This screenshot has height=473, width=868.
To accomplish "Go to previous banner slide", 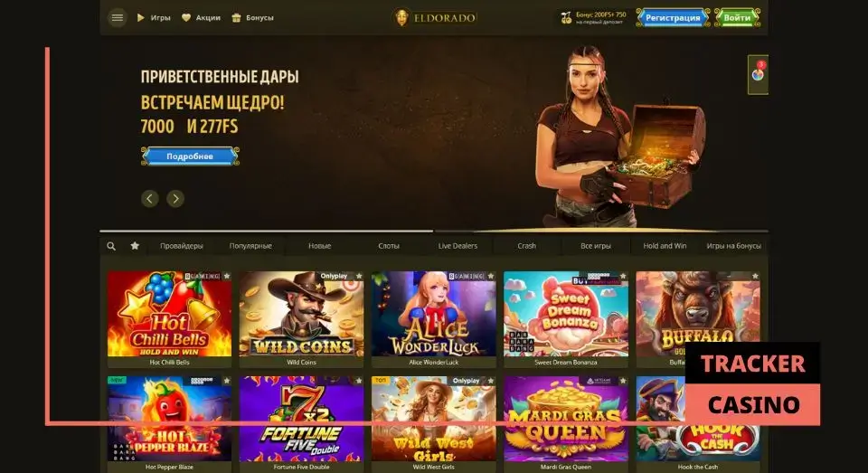I will point(149,198).
